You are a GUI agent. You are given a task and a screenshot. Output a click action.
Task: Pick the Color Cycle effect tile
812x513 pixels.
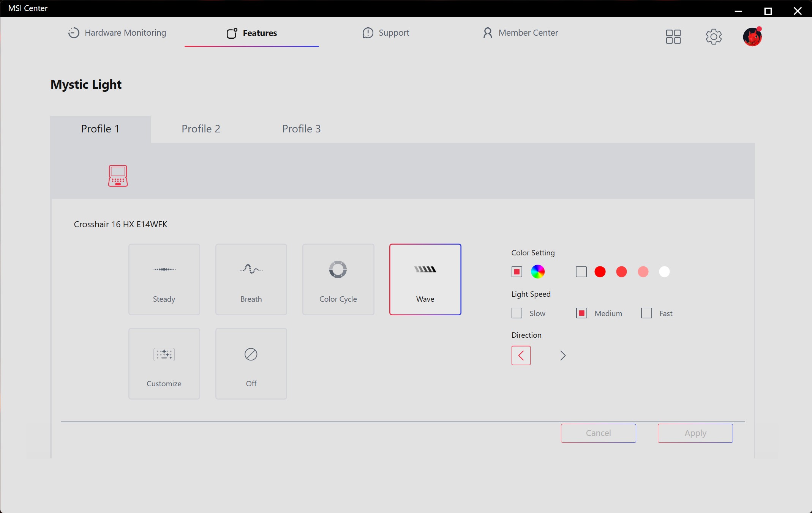click(338, 279)
